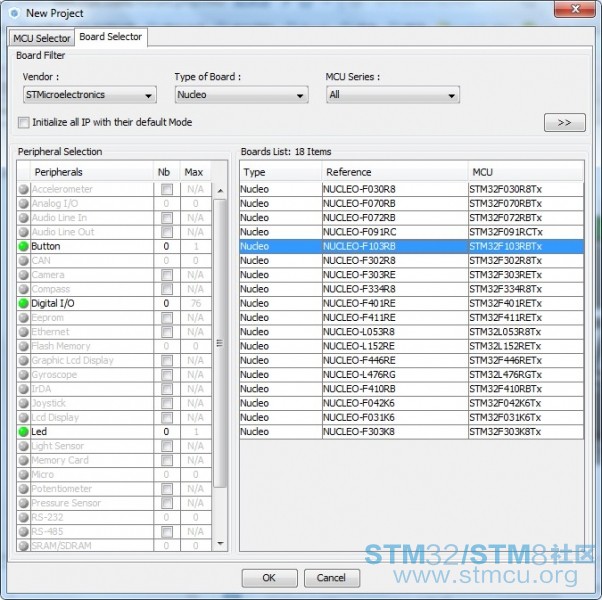Click the grey status dot for Joystick
Image resolution: width=602 pixels, height=600 pixels.
(x=23, y=403)
